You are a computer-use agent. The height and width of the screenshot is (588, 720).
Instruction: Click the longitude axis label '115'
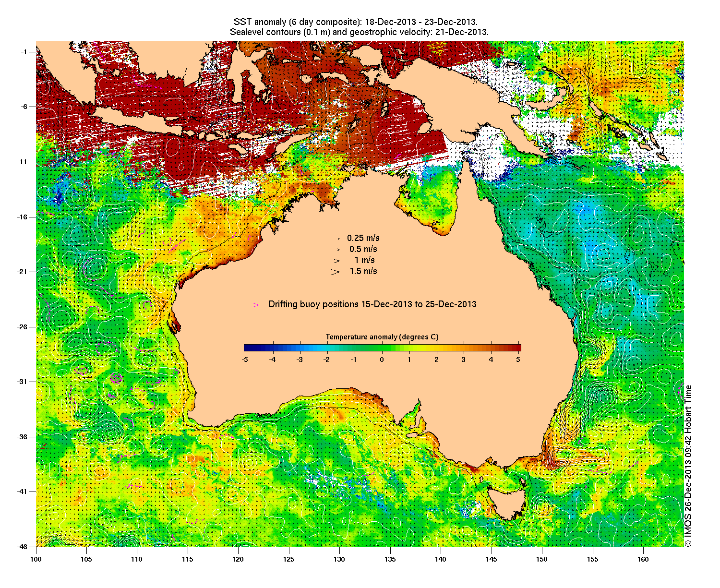tap(188, 559)
